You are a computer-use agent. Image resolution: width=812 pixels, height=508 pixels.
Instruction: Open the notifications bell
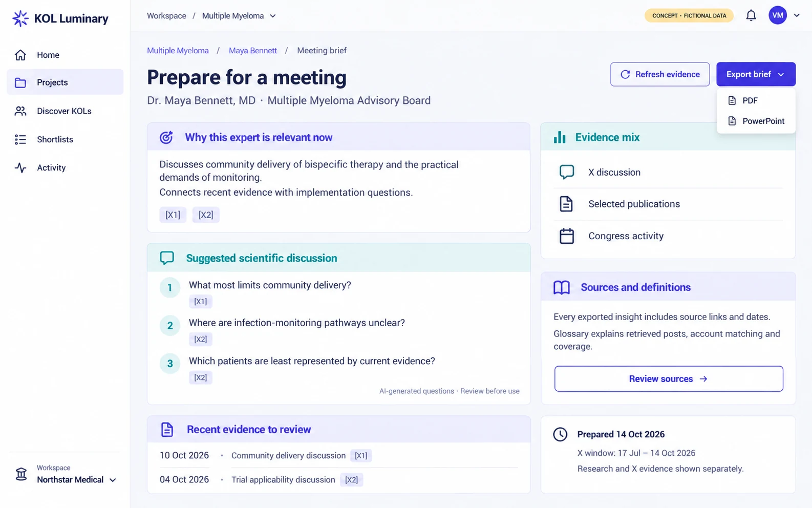click(x=751, y=15)
